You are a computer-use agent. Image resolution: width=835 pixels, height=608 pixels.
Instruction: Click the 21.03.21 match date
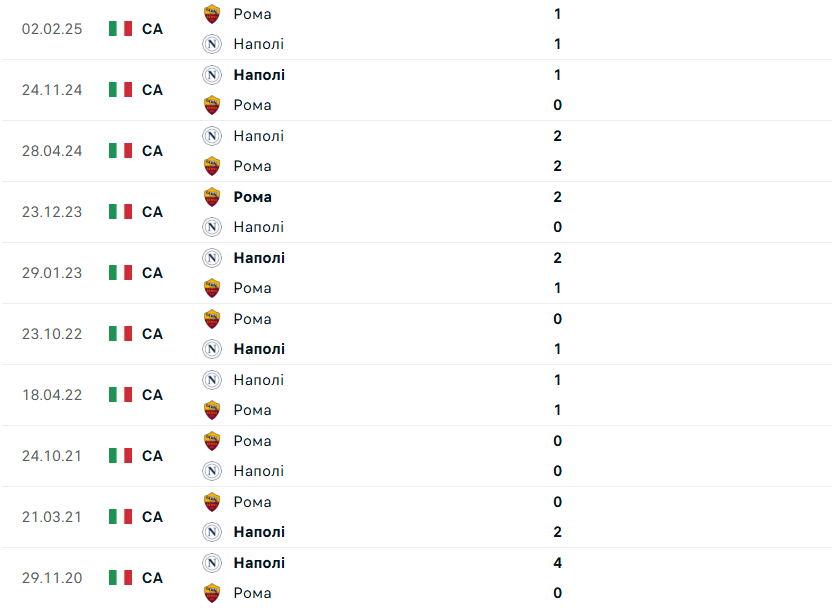click(x=51, y=516)
